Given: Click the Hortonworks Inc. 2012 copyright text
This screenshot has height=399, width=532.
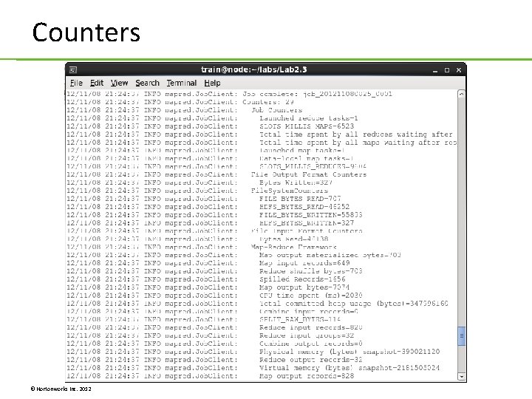Looking at the screenshot, I should (61, 389).
